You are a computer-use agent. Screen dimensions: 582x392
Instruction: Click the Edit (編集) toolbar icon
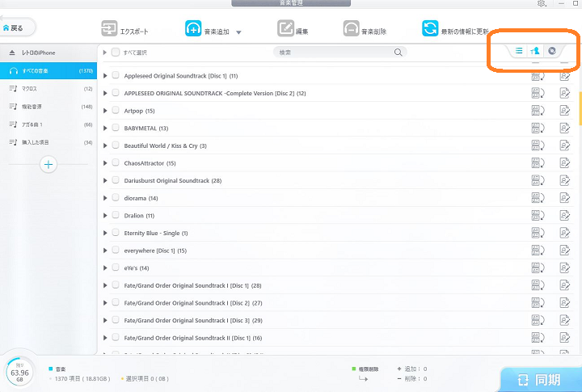pos(285,28)
